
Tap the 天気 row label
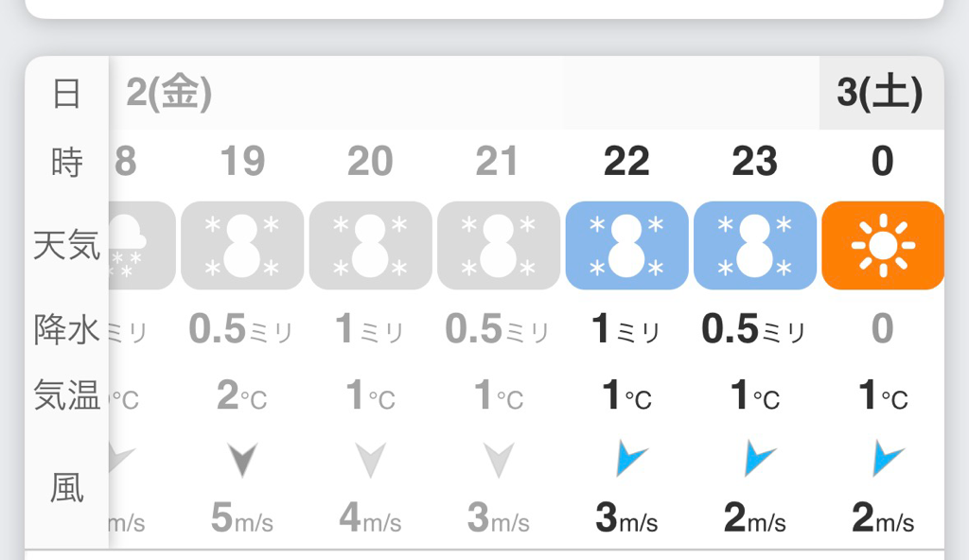66,245
